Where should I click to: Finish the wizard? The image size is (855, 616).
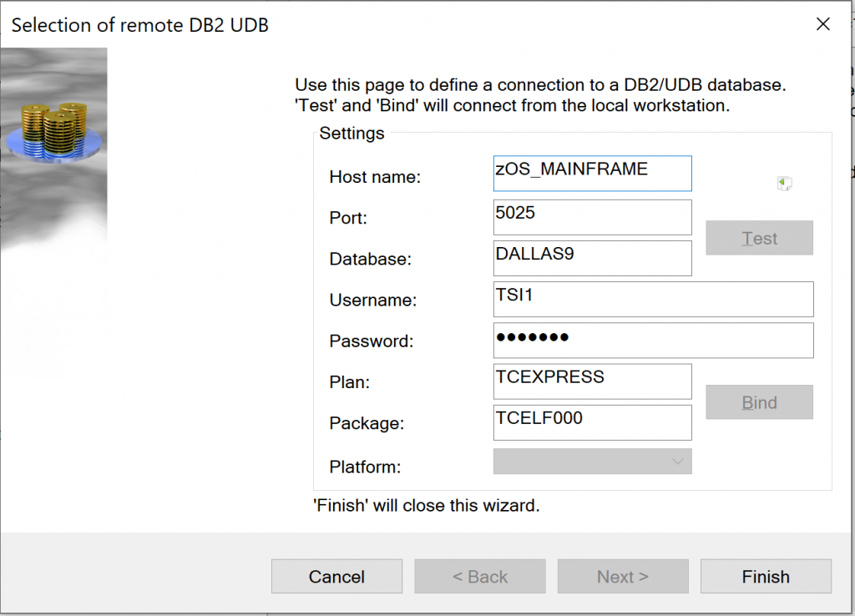click(765, 576)
